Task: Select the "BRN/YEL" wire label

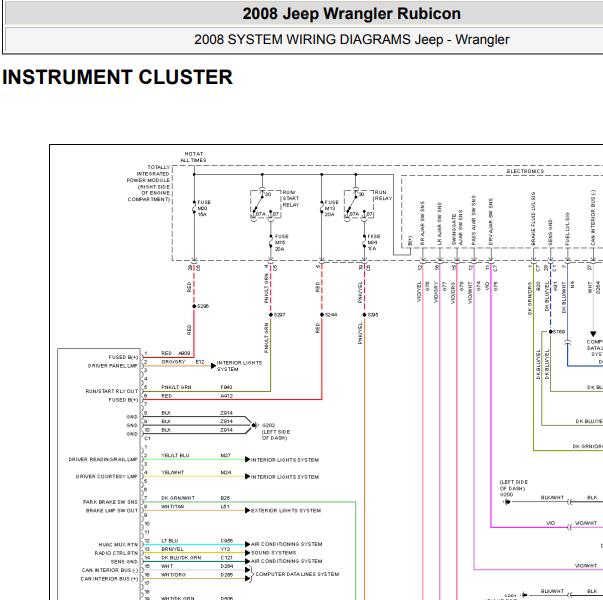Action: coord(172,549)
